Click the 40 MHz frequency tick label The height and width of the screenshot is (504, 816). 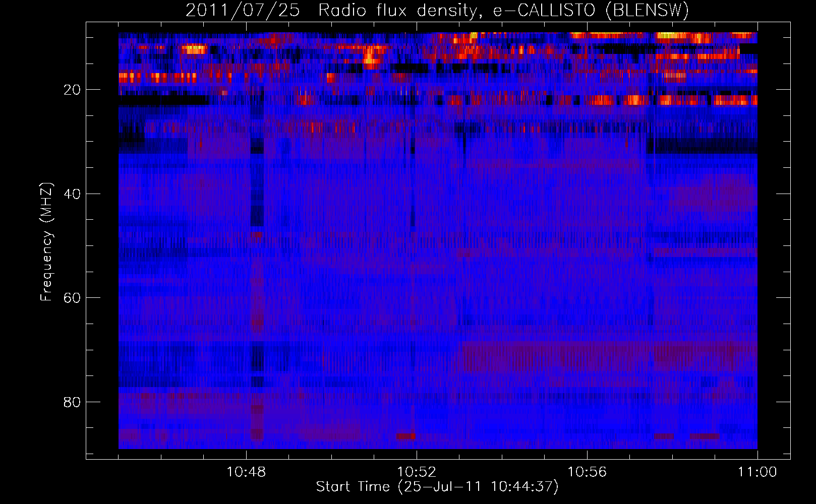(72, 194)
